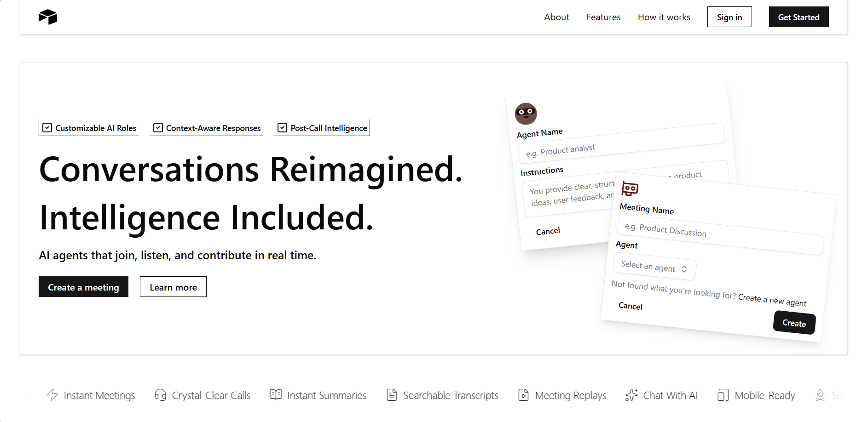Click the Meeting Name input field
868x422 pixels.
coord(720,235)
